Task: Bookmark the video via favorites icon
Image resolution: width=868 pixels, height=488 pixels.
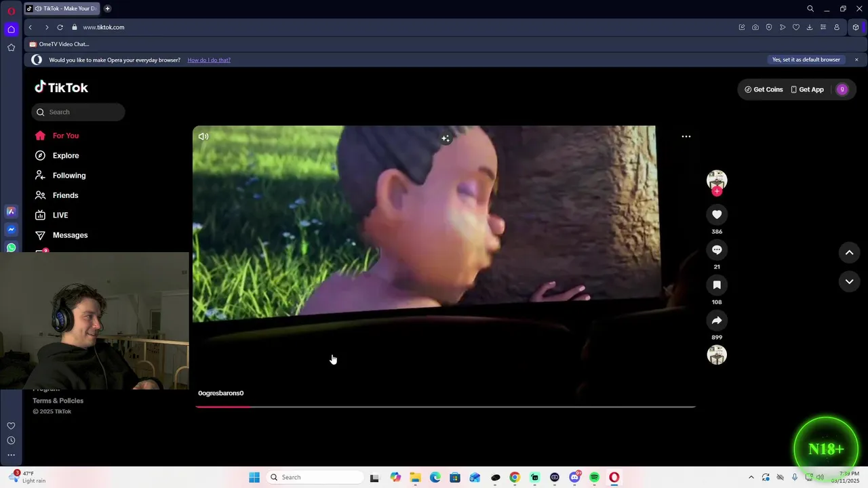Action: (717, 285)
